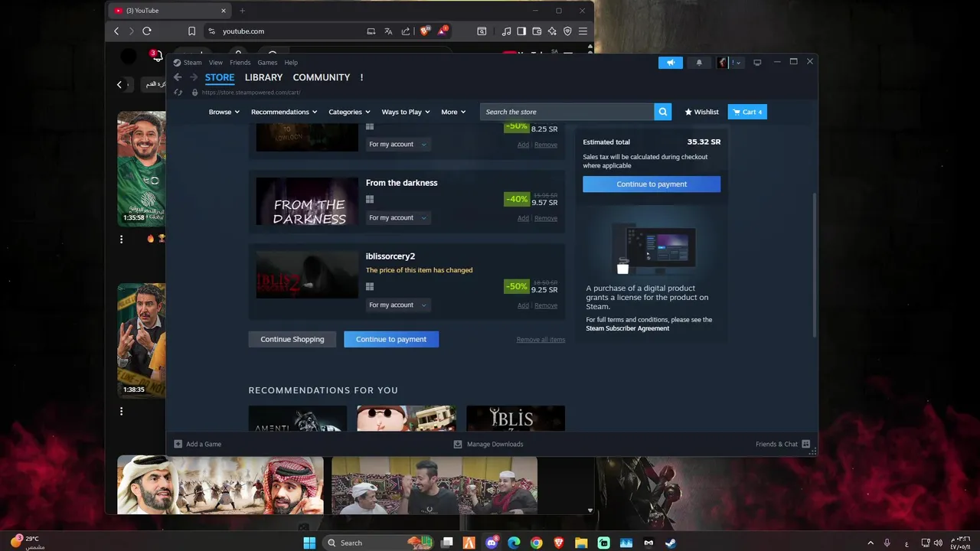Viewport: 980px width, 551px height.
Task: Go forward in Steam navigation
Action: (194, 77)
